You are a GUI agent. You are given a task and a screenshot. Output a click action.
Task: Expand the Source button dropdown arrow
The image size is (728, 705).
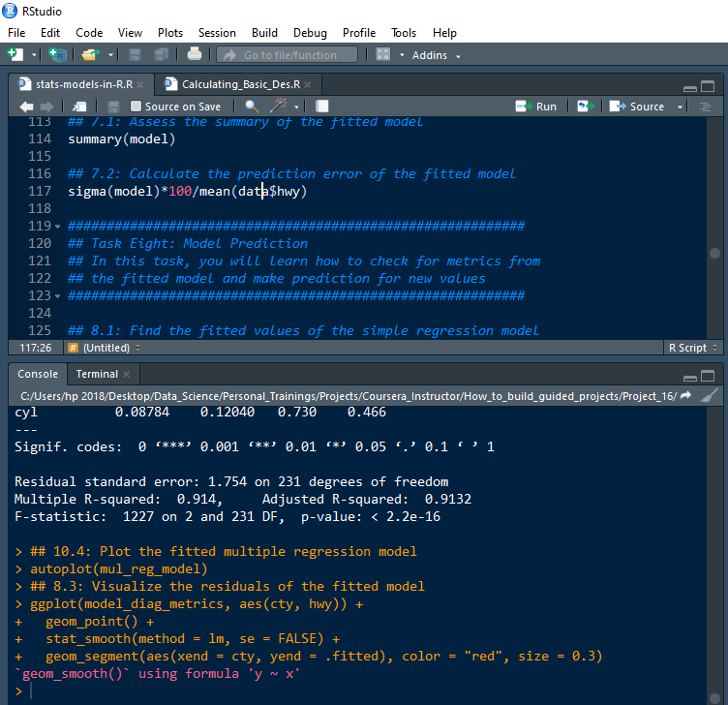(x=680, y=107)
